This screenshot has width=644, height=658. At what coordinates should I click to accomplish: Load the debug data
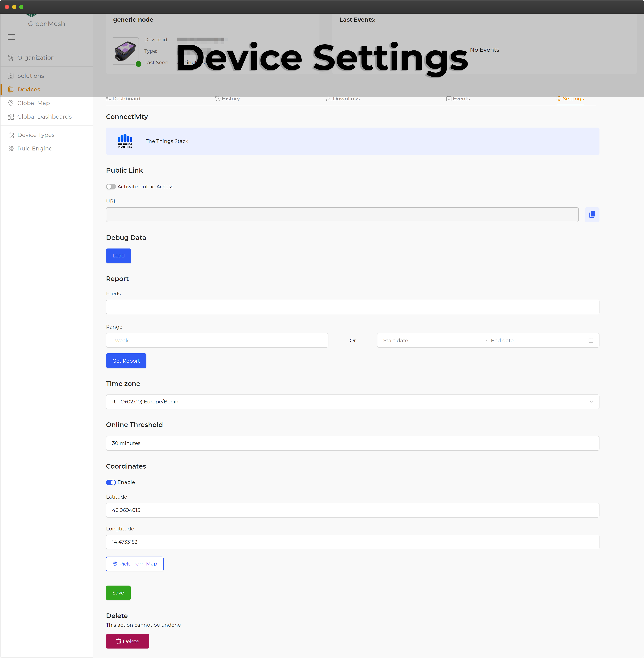point(119,255)
